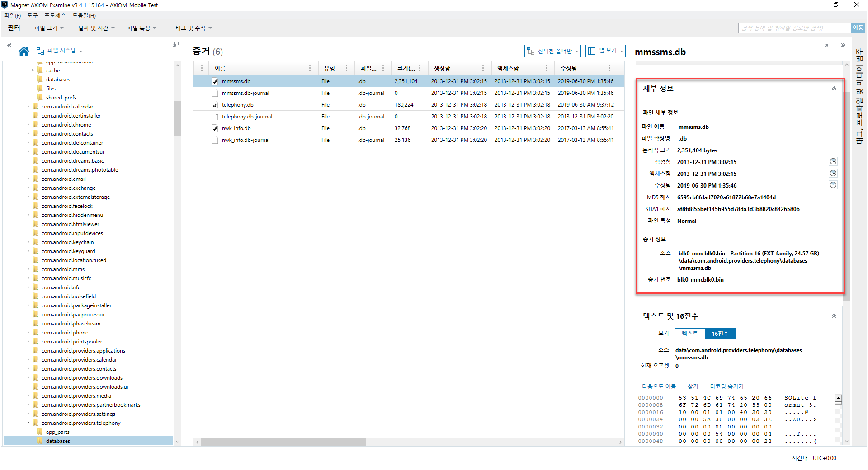Image resolution: width=868 pixels, height=470 pixels.
Task: Click the cache folder icon
Action: [40, 70]
